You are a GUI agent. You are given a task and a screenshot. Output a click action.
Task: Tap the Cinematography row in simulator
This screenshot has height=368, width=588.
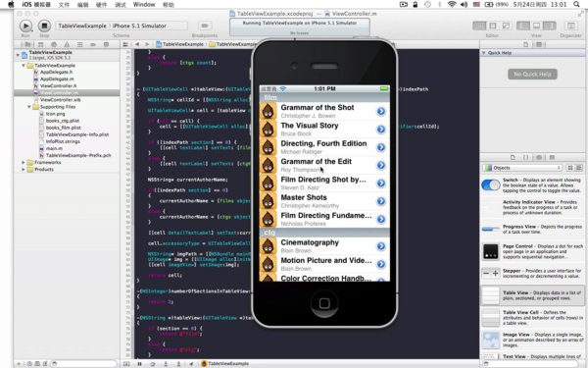(324, 246)
